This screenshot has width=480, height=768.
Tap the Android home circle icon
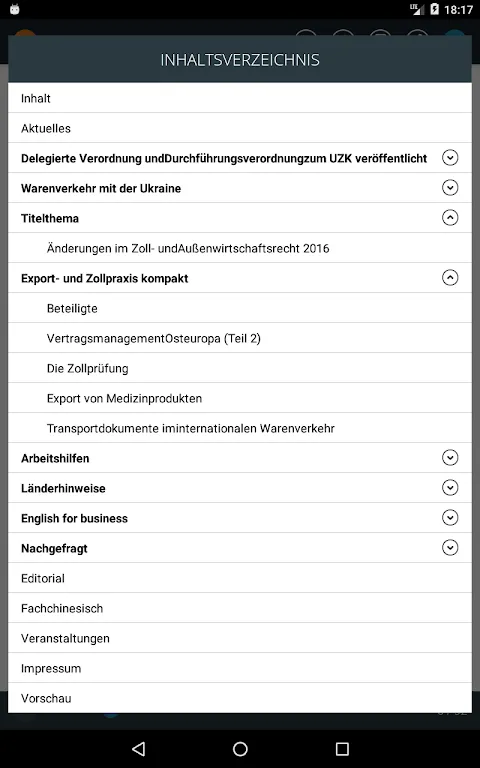click(x=240, y=748)
